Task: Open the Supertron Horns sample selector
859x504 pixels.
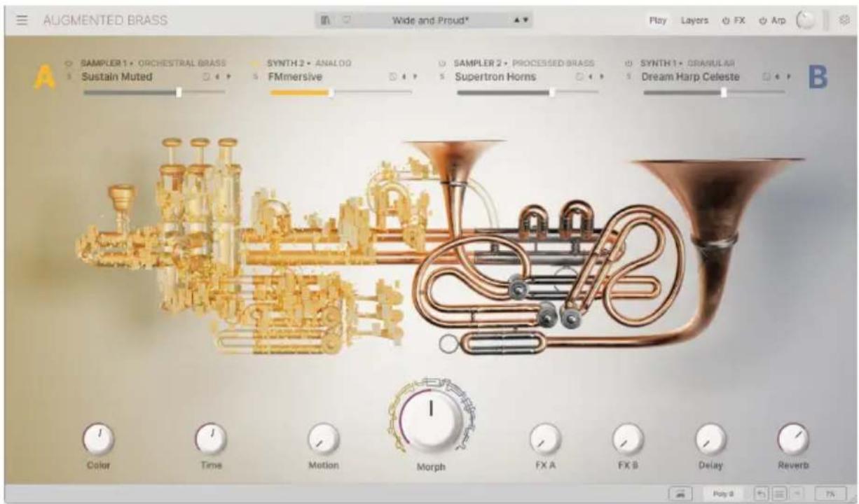Action: [495, 76]
